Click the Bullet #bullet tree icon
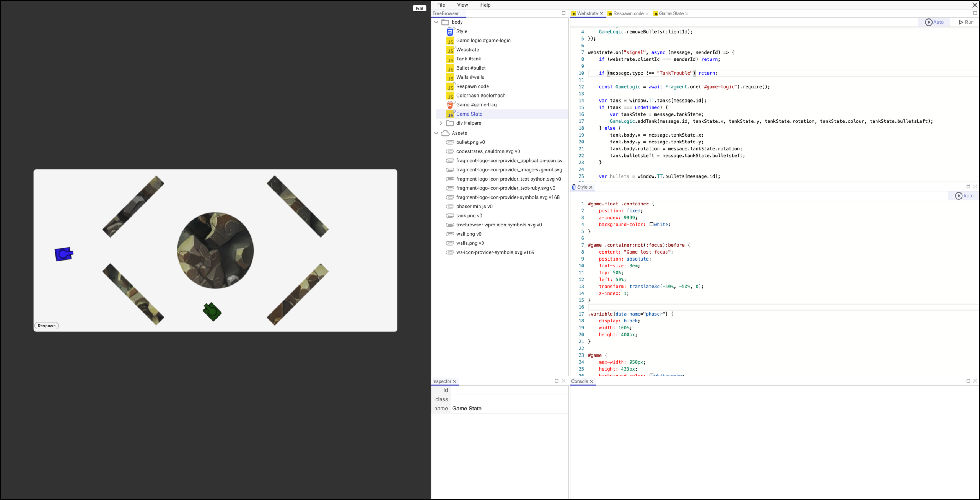This screenshot has height=500, width=980. coord(450,68)
